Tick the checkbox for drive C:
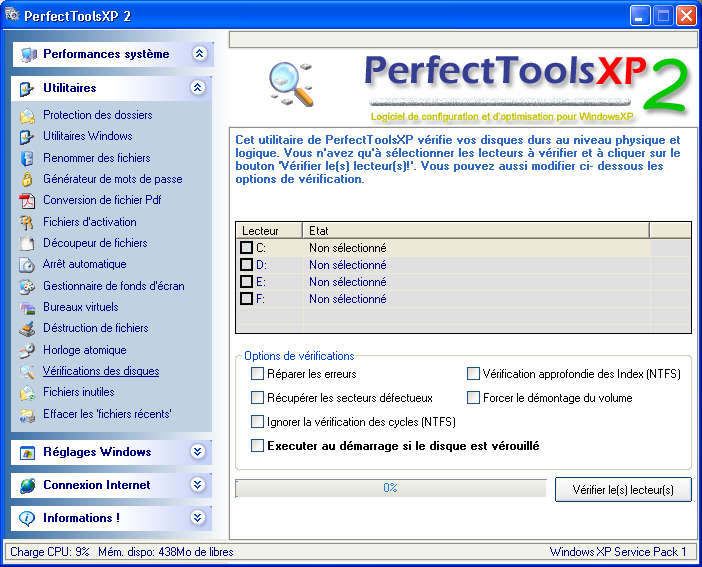 tap(246, 247)
